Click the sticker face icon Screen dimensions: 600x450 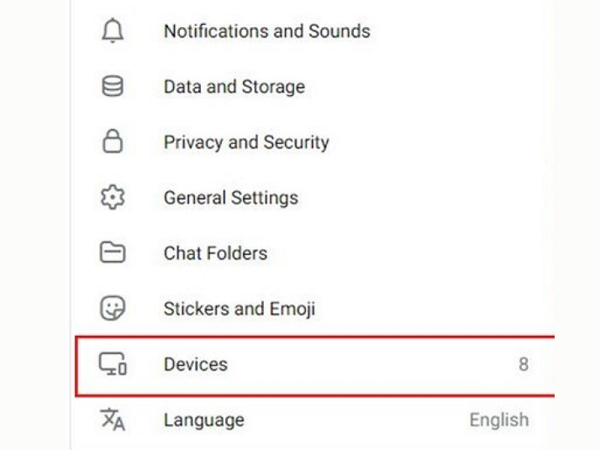click(112, 309)
